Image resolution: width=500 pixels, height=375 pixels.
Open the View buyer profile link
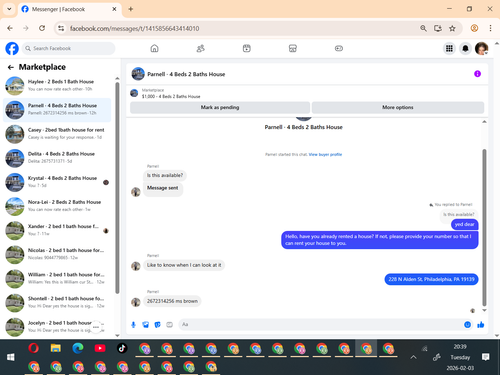(325, 154)
